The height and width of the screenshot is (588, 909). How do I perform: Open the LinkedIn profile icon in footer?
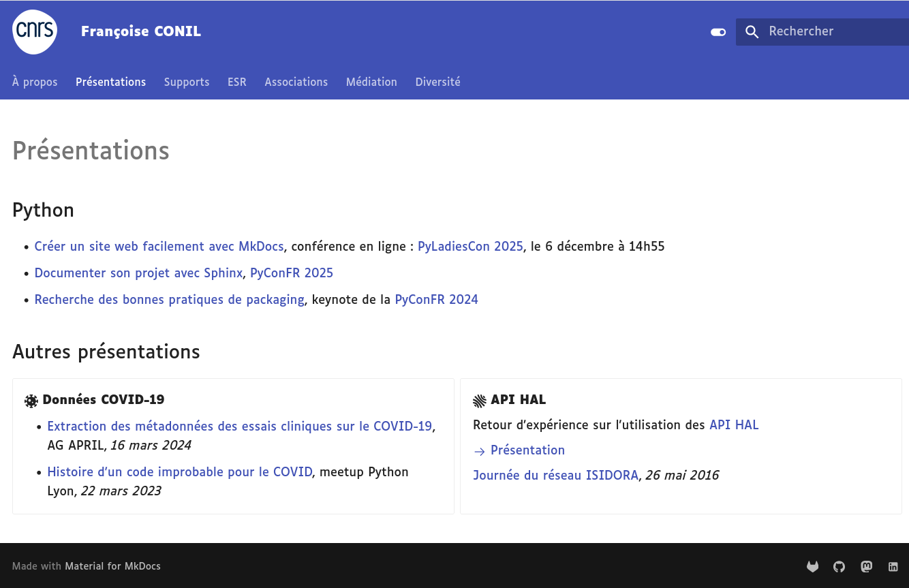pos(893,566)
